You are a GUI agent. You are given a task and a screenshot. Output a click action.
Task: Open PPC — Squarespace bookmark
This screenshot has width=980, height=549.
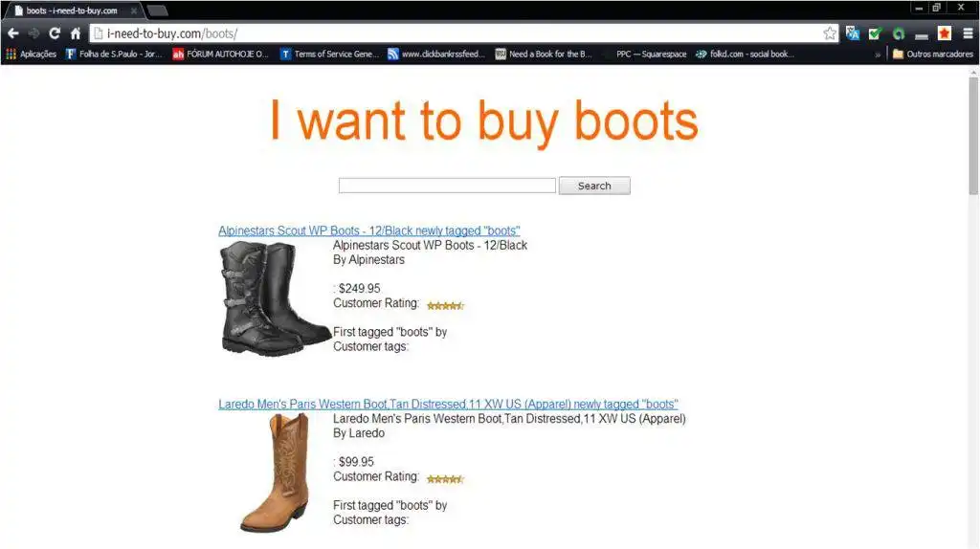[650, 55]
